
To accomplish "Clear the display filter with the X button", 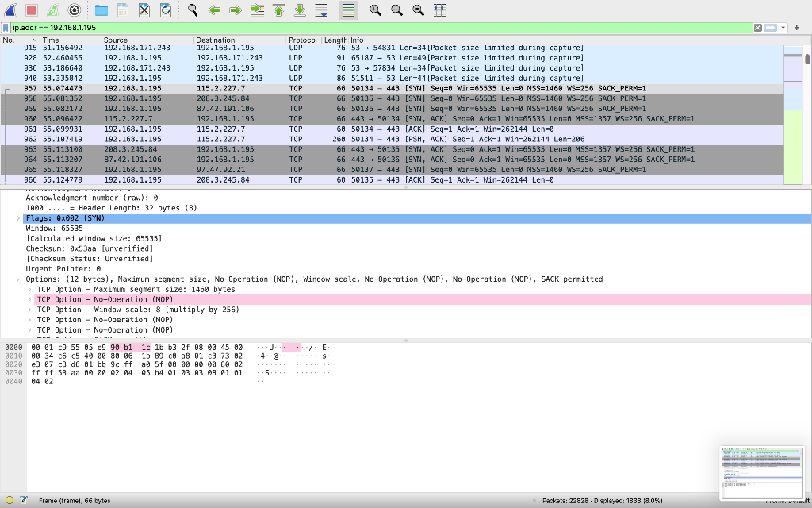I will (x=757, y=27).
